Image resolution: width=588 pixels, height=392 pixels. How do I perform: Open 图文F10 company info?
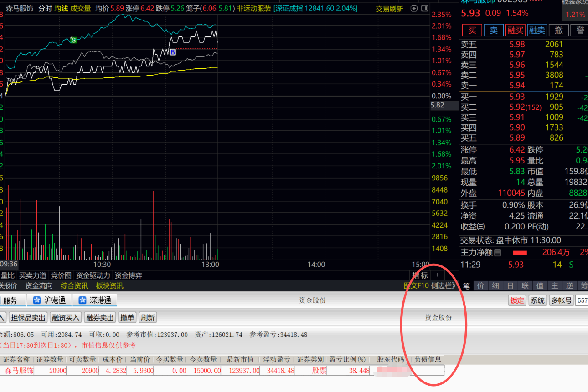click(x=417, y=286)
